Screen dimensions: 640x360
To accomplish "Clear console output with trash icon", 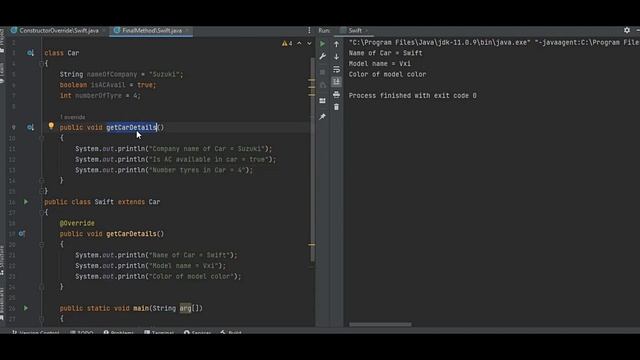I will click(336, 107).
